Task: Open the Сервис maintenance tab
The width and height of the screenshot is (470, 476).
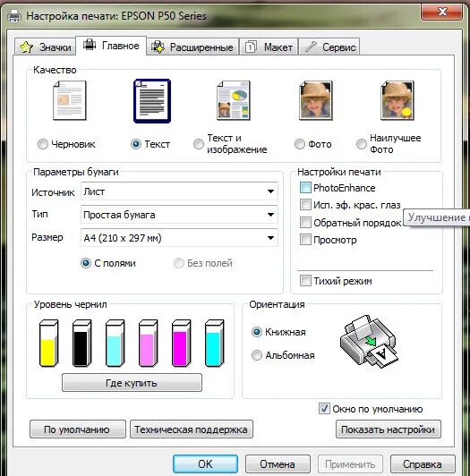Action: (329, 47)
